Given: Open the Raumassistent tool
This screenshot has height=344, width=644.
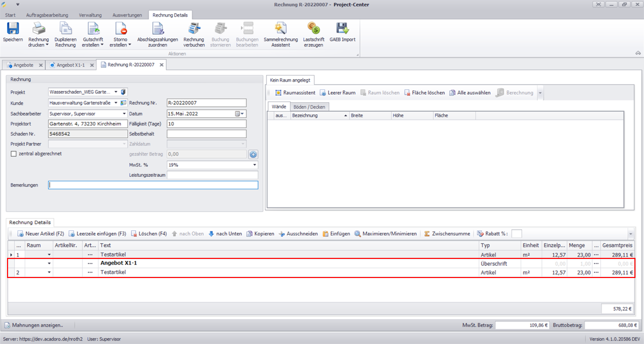Looking at the screenshot, I should pos(295,93).
